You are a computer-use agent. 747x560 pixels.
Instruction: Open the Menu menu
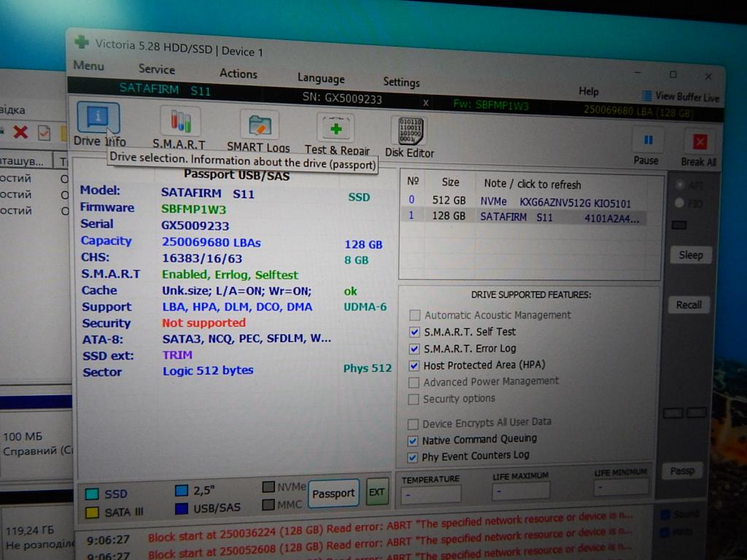coord(88,65)
